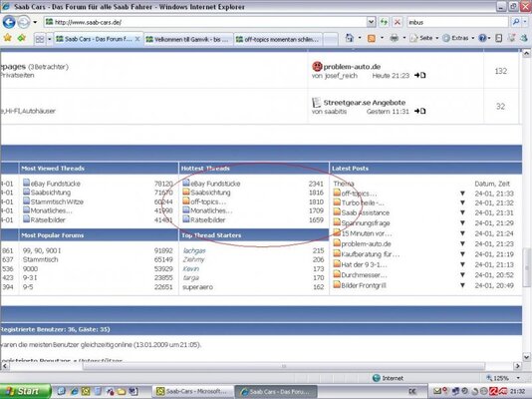Click the Print icon in toolbar
The image size is (532, 399).
tap(394, 38)
